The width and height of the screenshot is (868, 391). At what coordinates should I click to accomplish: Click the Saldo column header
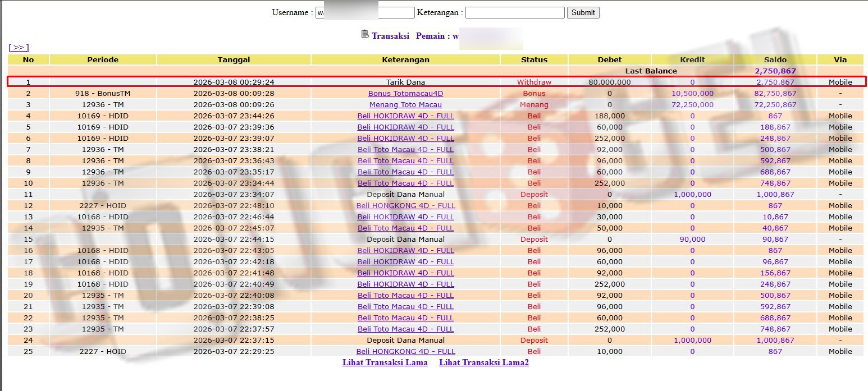tap(775, 59)
